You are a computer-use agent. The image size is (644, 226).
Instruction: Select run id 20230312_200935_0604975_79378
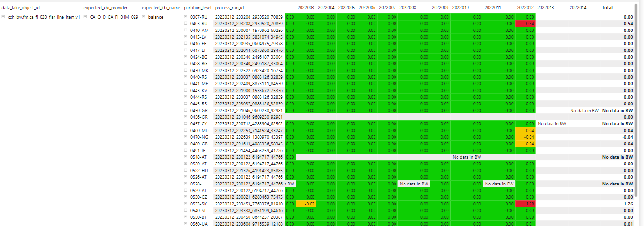[249, 43]
